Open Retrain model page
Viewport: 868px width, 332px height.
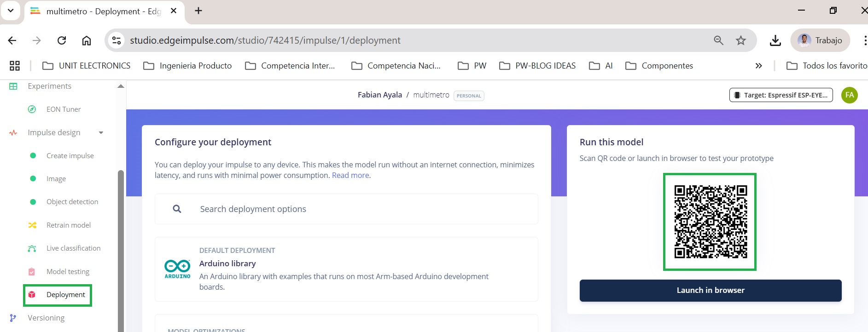click(69, 225)
